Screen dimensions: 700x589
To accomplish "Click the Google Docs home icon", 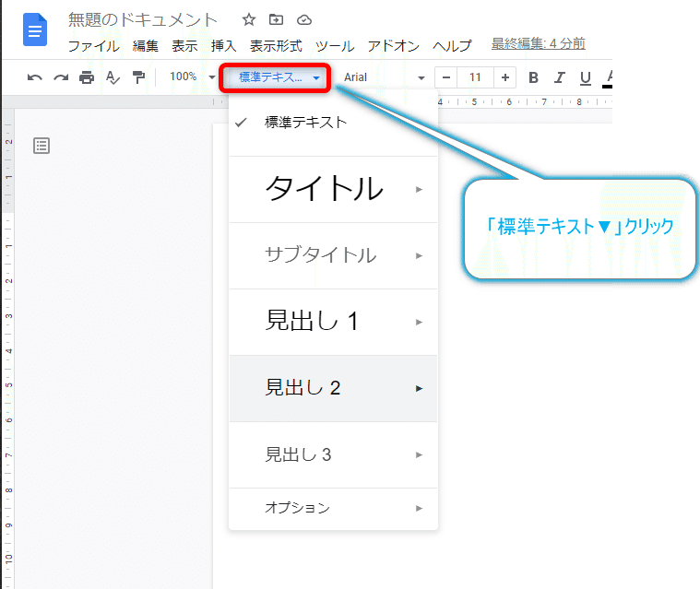I will point(35,29).
